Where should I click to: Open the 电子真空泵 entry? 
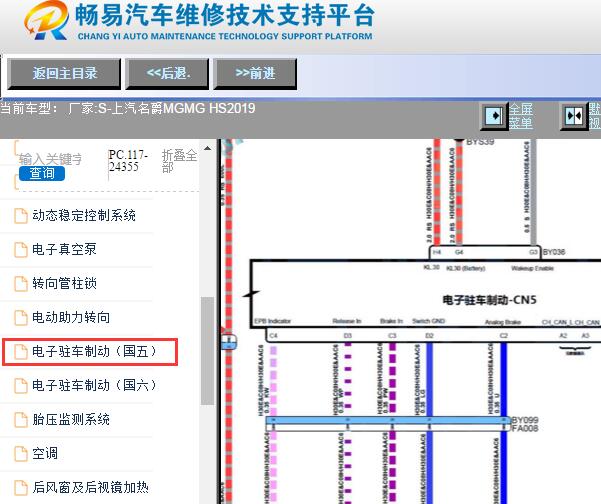(x=64, y=250)
